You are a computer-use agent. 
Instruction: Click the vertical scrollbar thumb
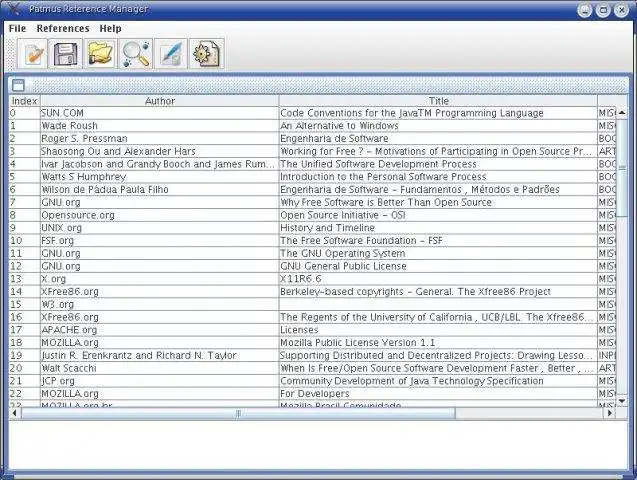pos(622,168)
